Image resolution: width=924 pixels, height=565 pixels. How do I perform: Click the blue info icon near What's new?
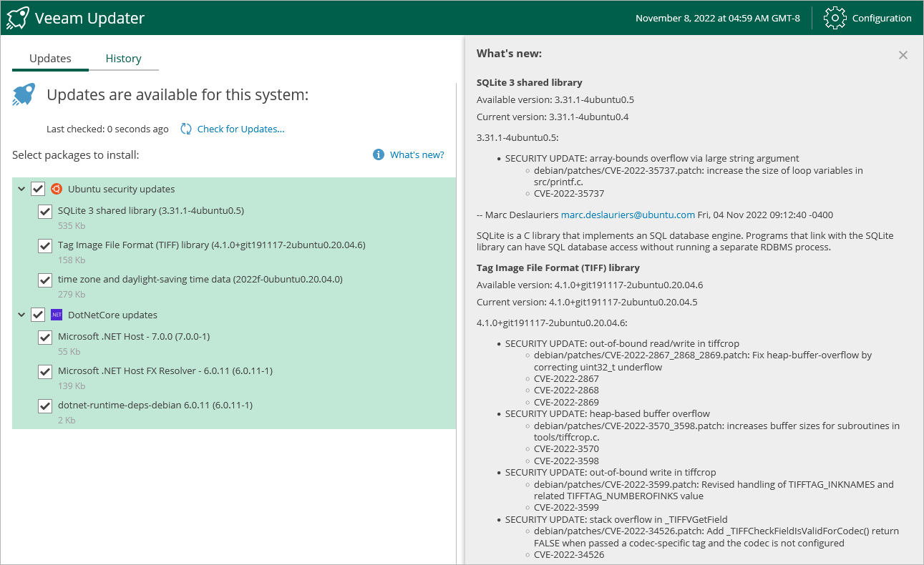(x=379, y=154)
